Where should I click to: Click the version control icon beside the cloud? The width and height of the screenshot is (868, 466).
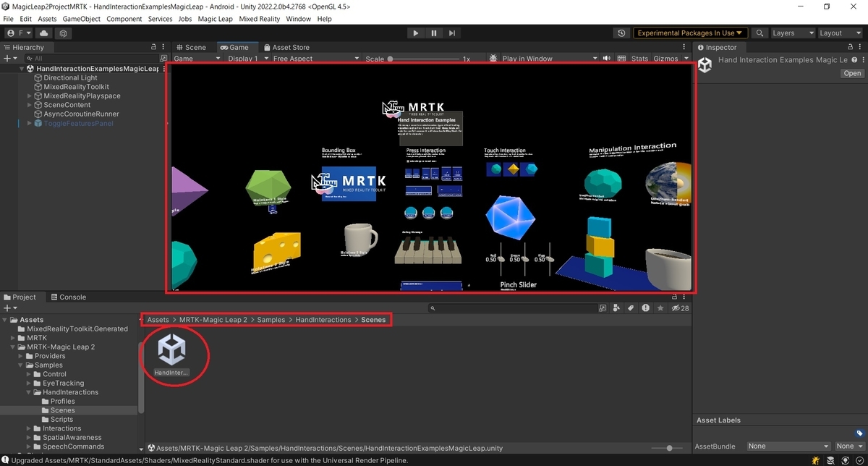64,33
